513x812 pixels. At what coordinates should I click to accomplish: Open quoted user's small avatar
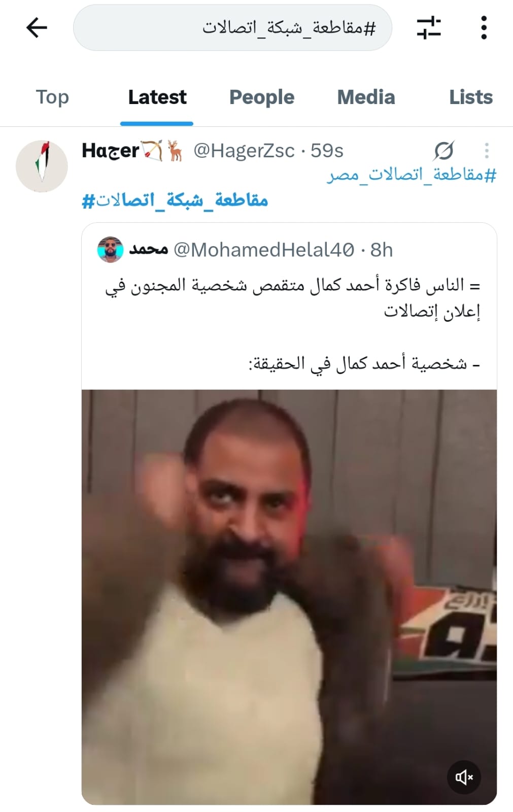click(x=110, y=250)
